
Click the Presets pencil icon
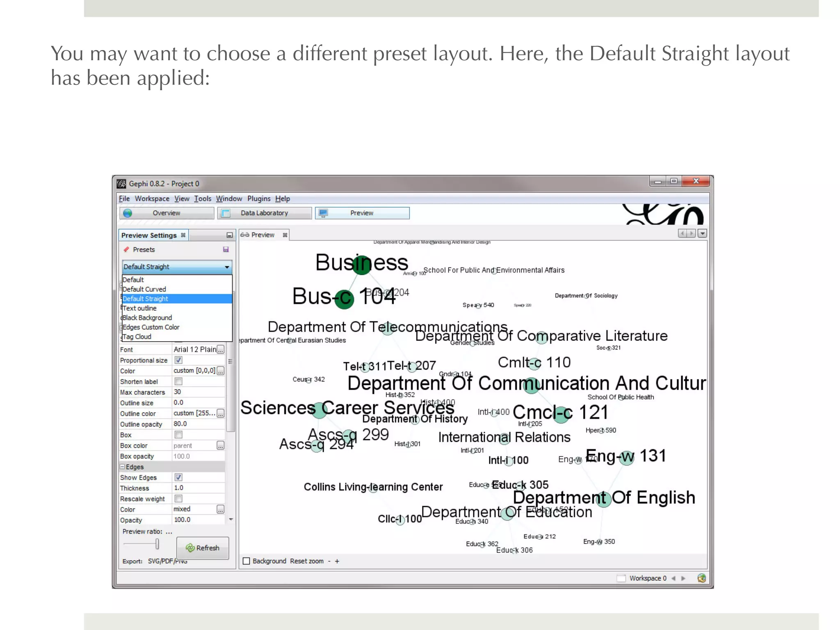coord(126,249)
